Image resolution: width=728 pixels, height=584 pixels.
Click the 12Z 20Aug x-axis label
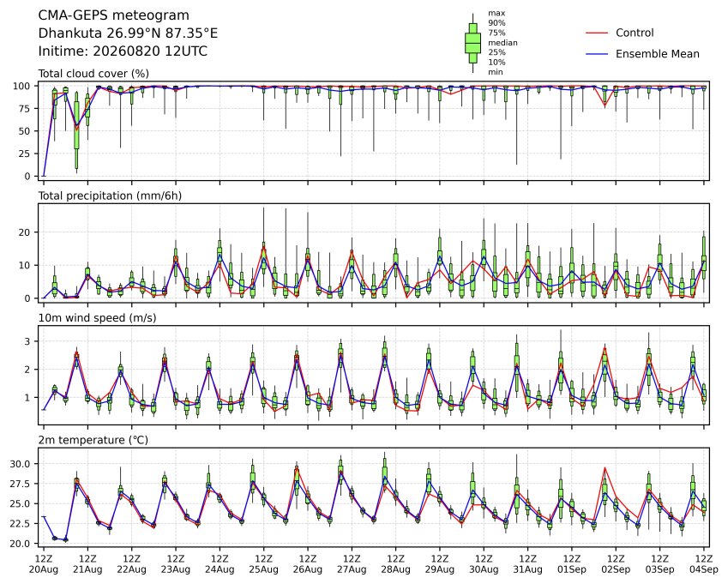pyautogui.click(x=44, y=563)
